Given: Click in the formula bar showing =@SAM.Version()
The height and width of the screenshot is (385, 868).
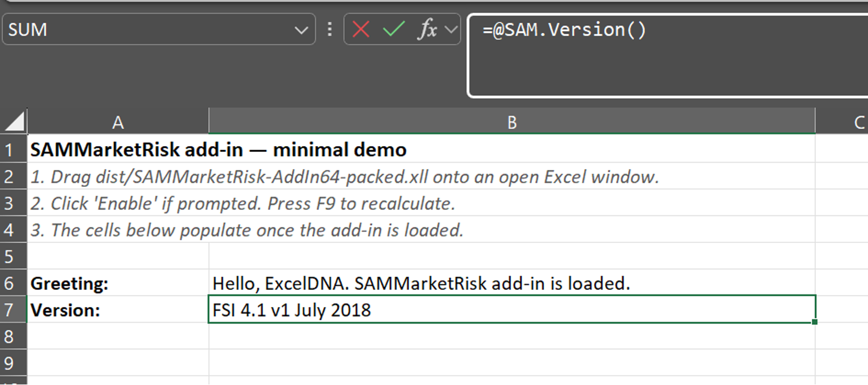Looking at the screenshot, I should pos(668,56).
